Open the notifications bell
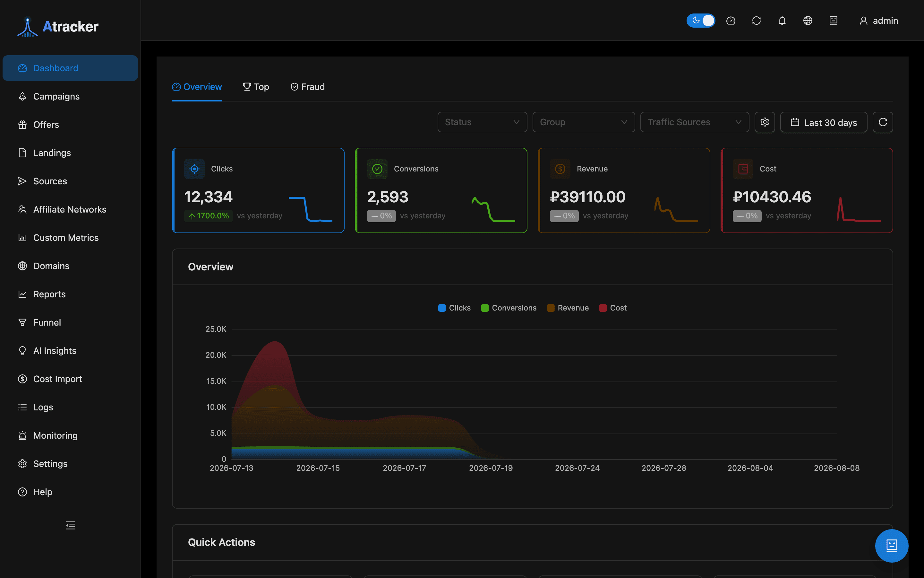The image size is (924, 578). click(782, 21)
